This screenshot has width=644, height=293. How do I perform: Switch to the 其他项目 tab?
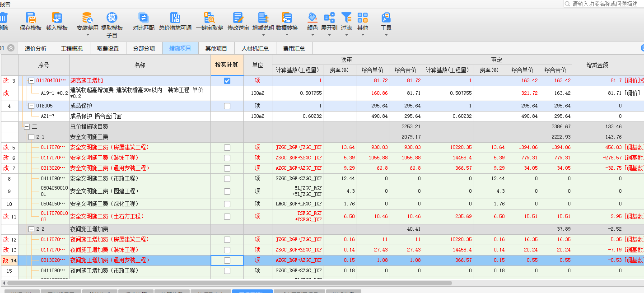[216, 48]
